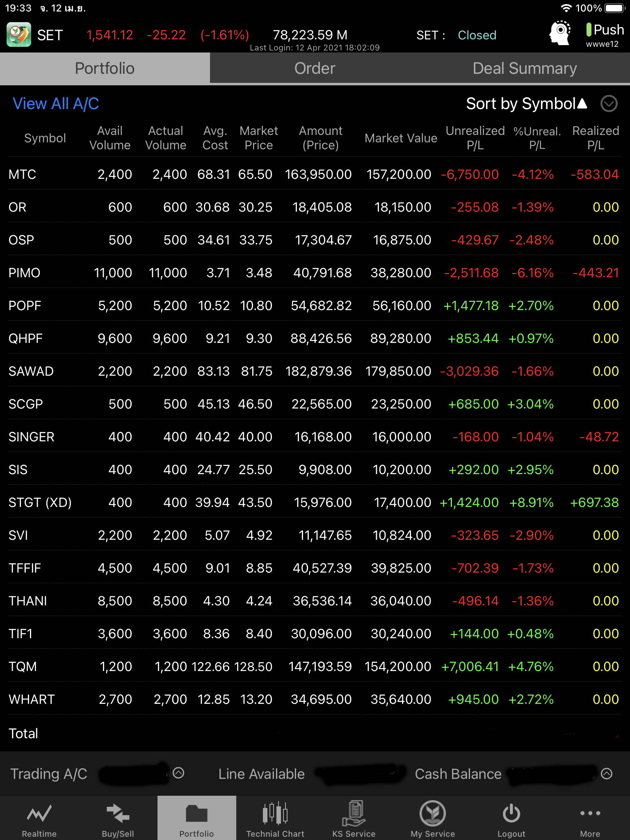Check the battery indicator in status bar

click(614, 8)
